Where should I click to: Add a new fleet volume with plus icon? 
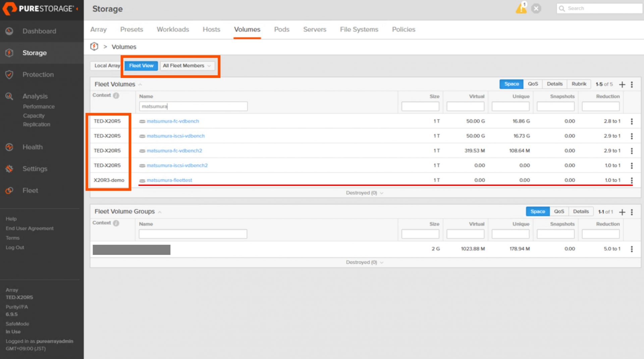pos(622,84)
